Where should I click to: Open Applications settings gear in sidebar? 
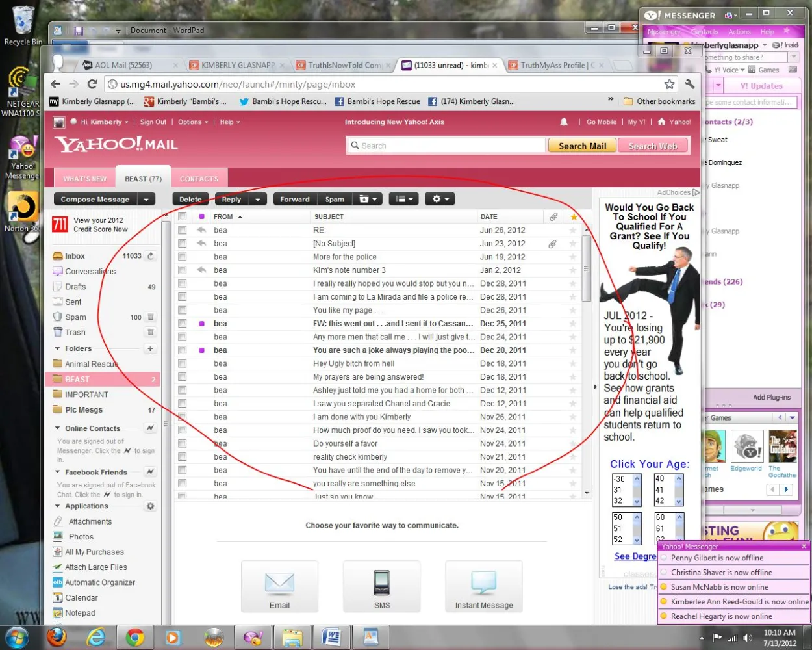point(151,506)
